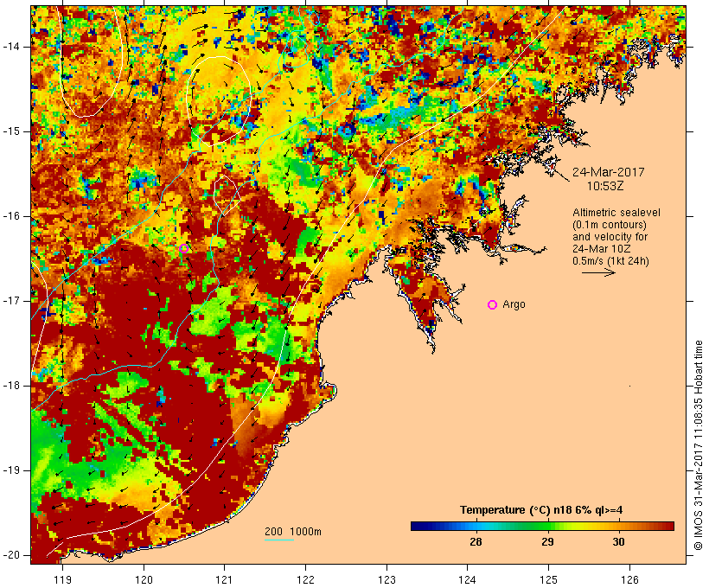The width and height of the screenshot is (709, 588).
Task: Click longitude label '122' on the axis
Action: [x=305, y=580]
